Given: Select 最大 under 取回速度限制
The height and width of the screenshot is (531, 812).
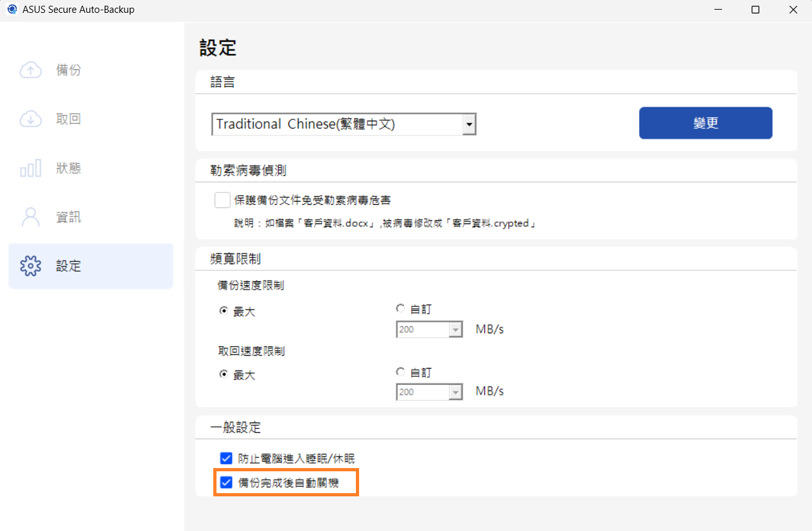Looking at the screenshot, I should point(224,374).
